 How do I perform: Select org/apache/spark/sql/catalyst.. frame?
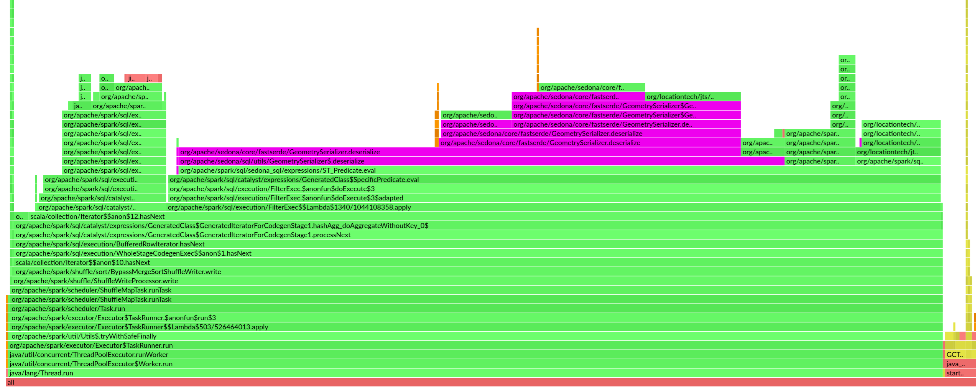coord(102,198)
